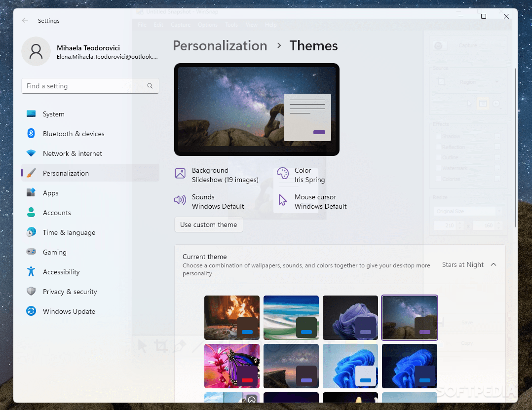The width and height of the screenshot is (532, 410).
Task: Open Network & internet settings
Action: pos(90,153)
